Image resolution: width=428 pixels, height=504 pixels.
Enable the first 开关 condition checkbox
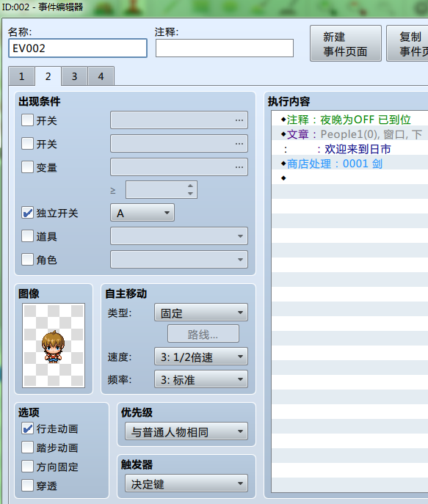pyautogui.click(x=27, y=120)
